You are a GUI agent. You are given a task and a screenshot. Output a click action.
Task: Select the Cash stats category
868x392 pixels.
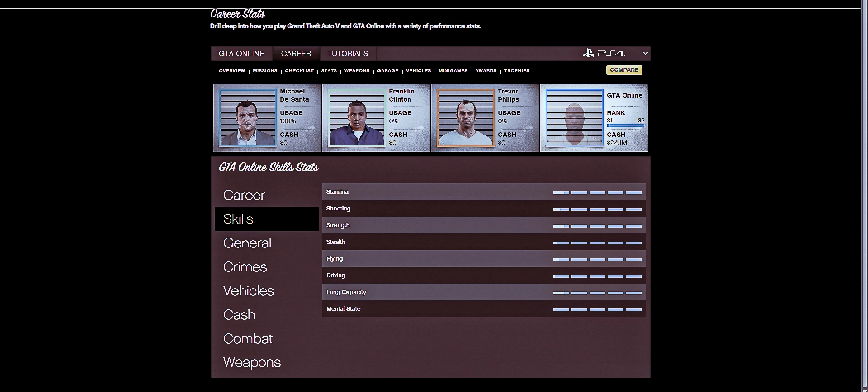pyautogui.click(x=239, y=315)
